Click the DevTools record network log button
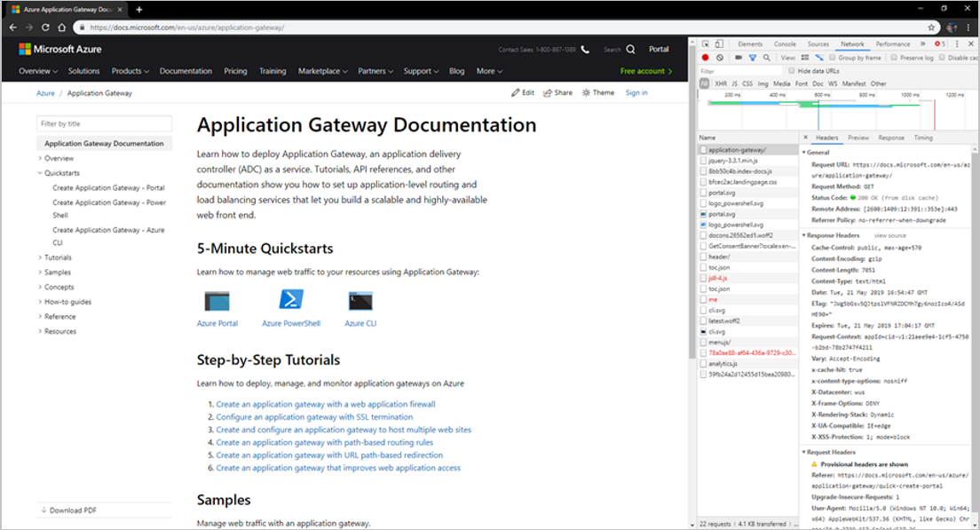980x530 pixels. point(706,58)
